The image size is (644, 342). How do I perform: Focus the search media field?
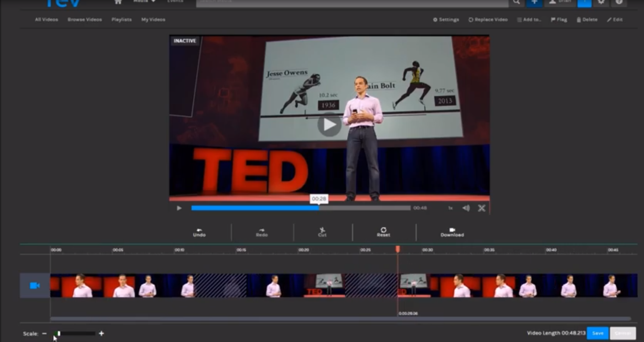click(x=352, y=3)
